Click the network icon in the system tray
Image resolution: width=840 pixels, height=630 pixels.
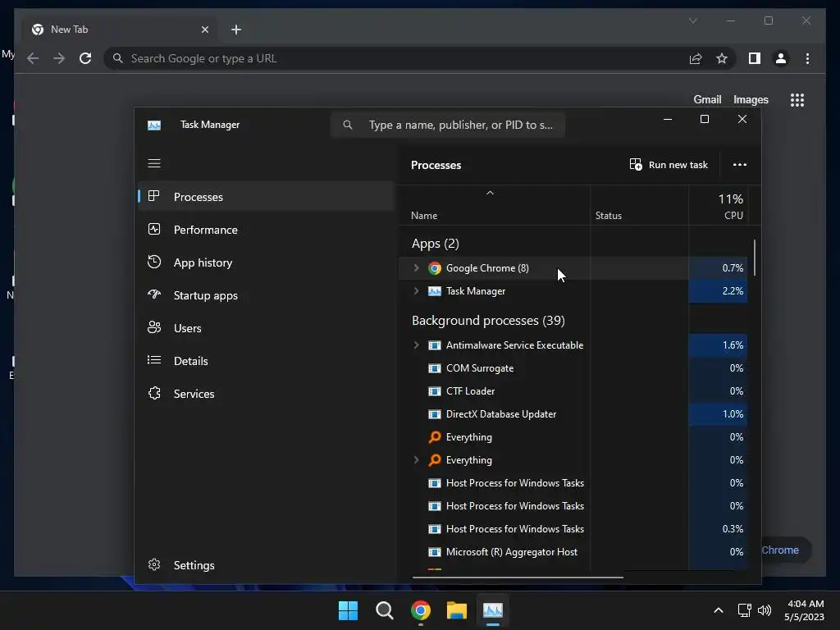744,610
